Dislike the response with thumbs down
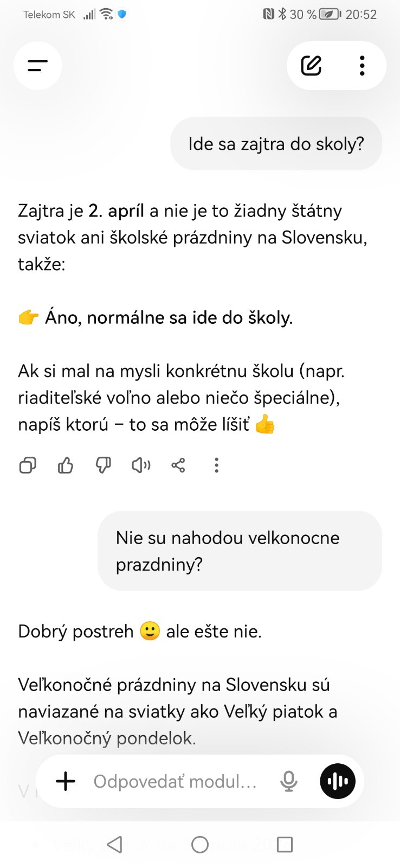Image resolution: width=400 pixels, height=868 pixels. tap(103, 465)
